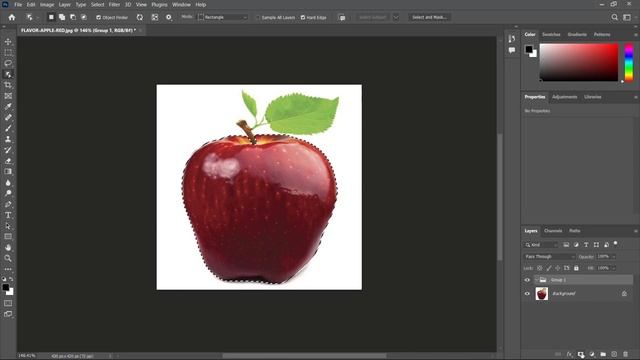Click the add layer mask icon
The width and height of the screenshot is (640, 360).
pyautogui.click(x=580, y=354)
